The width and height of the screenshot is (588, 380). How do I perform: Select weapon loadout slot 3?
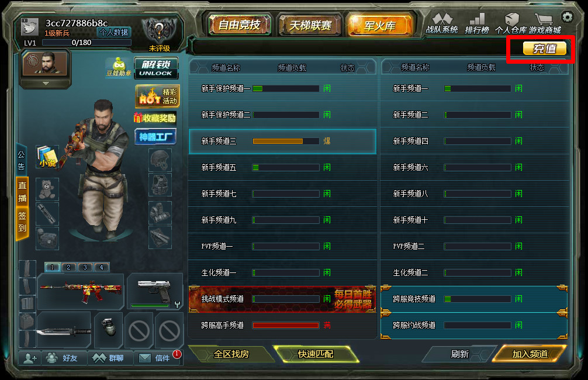[x=85, y=267]
